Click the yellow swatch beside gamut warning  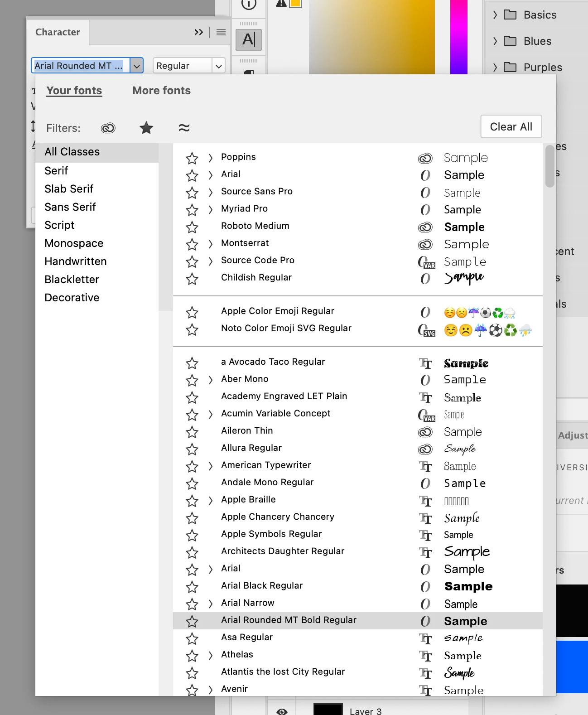click(295, 3)
